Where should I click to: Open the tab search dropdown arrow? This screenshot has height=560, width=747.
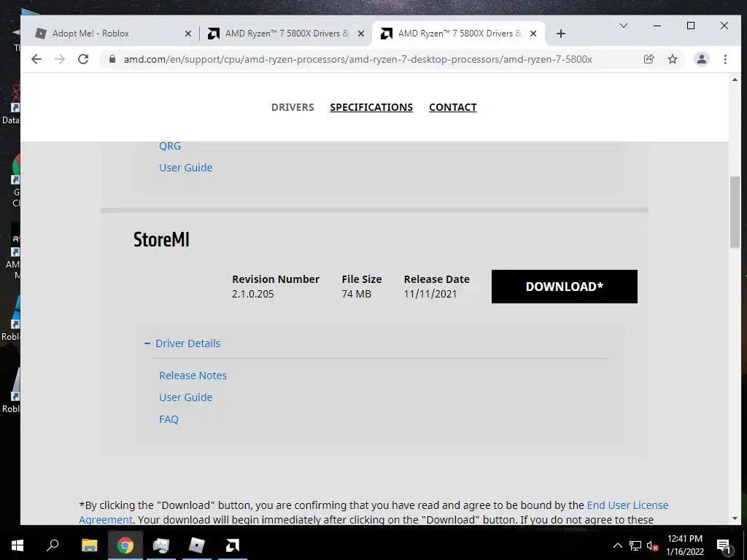pos(623,26)
